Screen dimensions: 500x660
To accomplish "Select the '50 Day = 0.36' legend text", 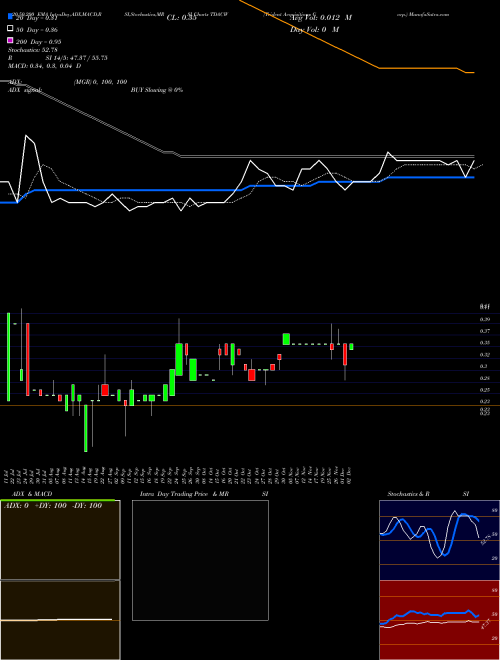I will pyautogui.click(x=37, y=30).
